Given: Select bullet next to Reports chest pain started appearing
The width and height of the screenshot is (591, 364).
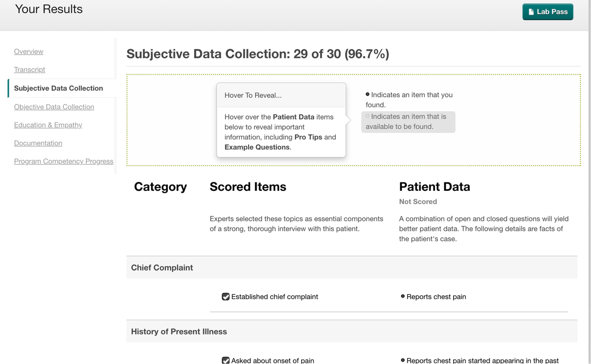Looking at the screenshot, I should pyautogui.click(x=403, y=360).
